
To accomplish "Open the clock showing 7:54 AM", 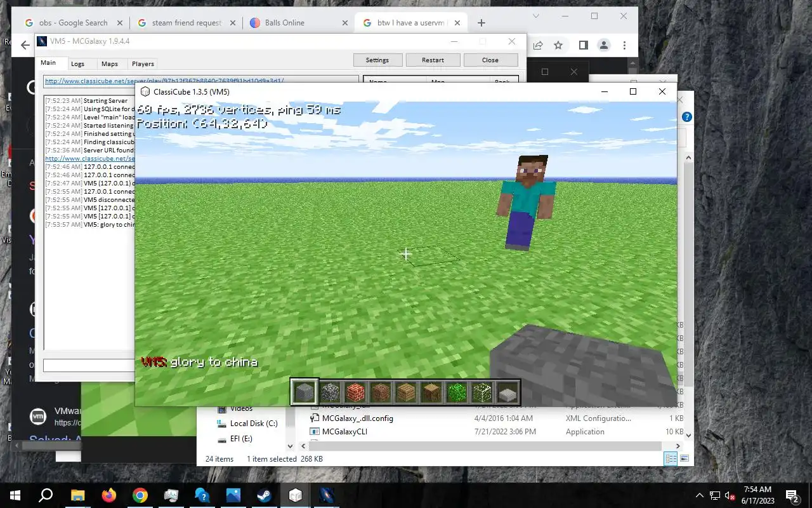I will (x=757, y=495).
